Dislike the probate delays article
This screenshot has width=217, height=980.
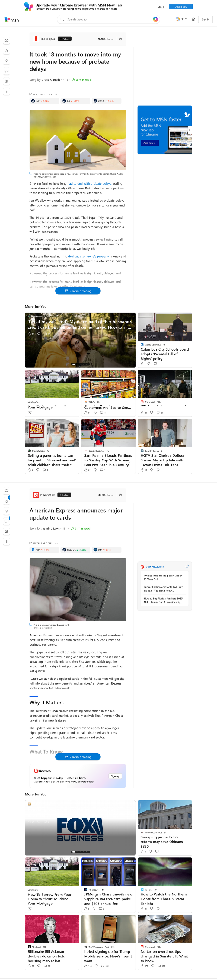click(7, 61)
